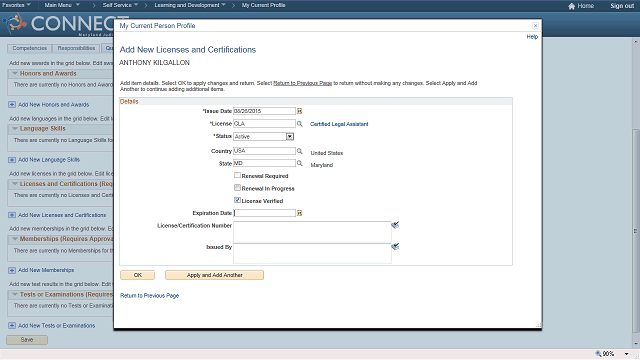Click the browser zoom magnifier icon

(x=598, y=354)
